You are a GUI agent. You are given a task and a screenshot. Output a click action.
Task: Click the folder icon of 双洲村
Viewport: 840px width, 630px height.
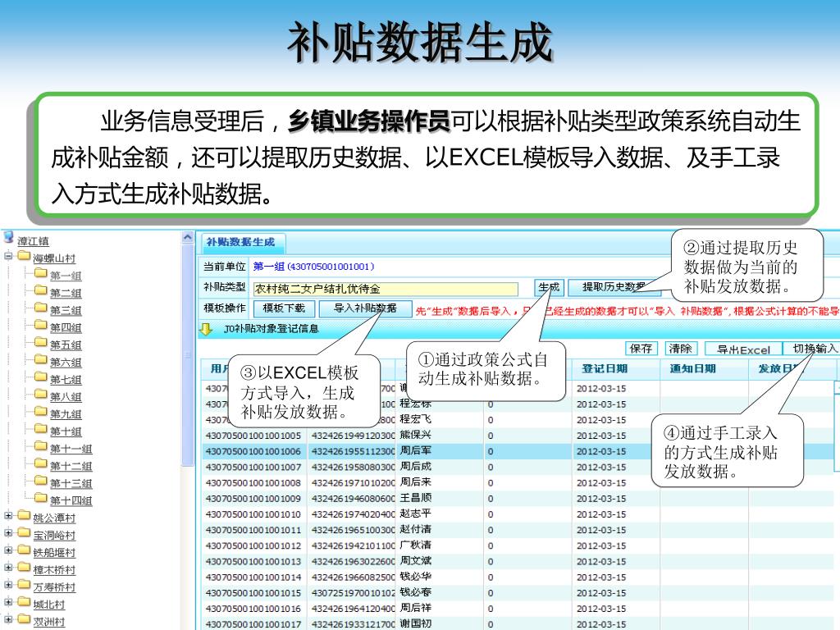[24, 619]
